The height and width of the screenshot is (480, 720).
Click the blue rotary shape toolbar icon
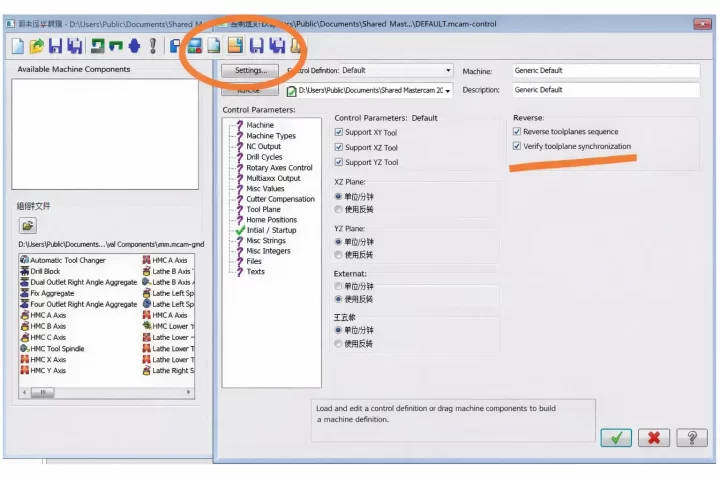(x=134, y=46)
